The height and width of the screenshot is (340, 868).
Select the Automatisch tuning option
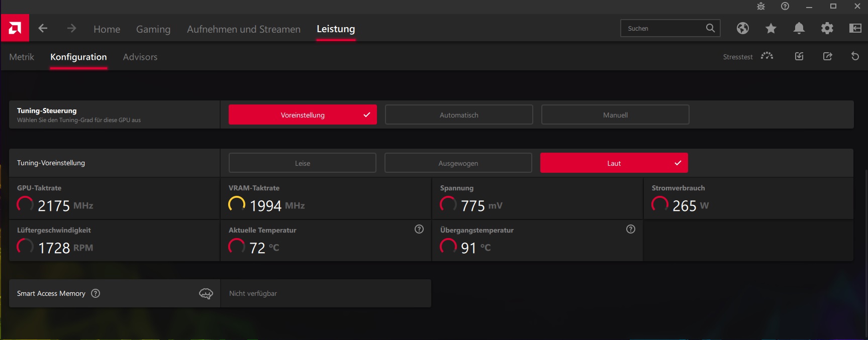point(459,115)
